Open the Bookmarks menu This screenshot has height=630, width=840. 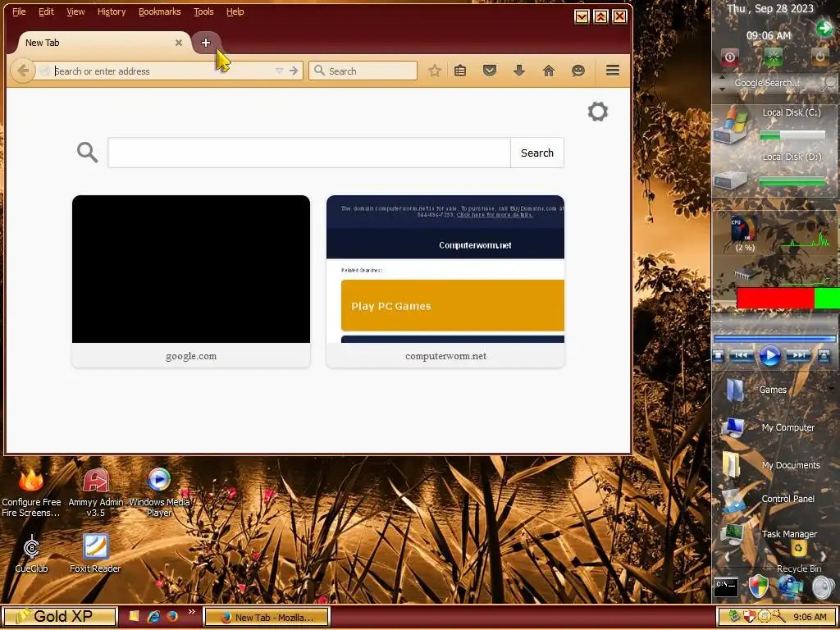pyautogui.click(x=160, y=11)
